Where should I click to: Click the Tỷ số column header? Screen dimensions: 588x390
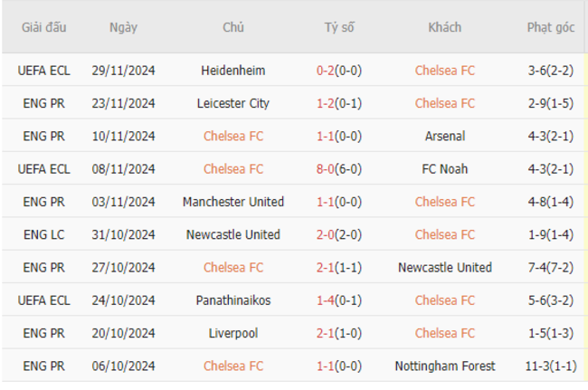pyautogui.click(x=339, y=27)
